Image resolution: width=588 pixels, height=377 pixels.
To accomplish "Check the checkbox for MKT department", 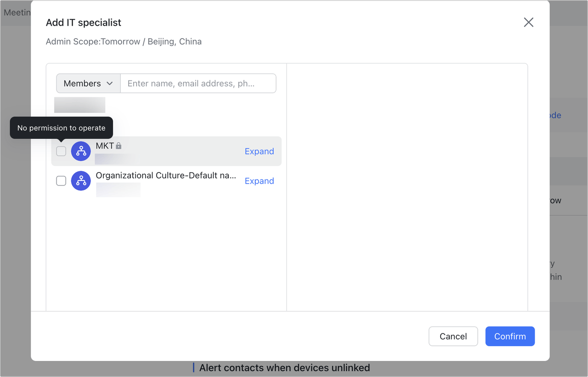I will coord(61,151).
